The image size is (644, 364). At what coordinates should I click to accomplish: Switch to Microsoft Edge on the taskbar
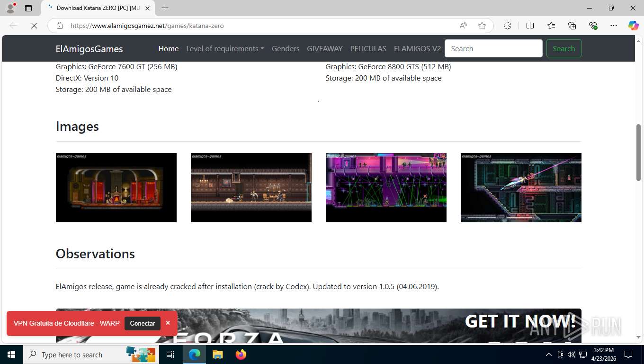pos(194,355)
